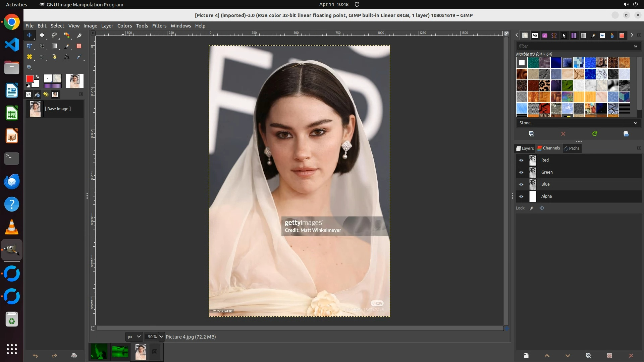Switch to the Paths tab
Image resolution: width=644 pixels, height=362 pixels.
(572, 148)
